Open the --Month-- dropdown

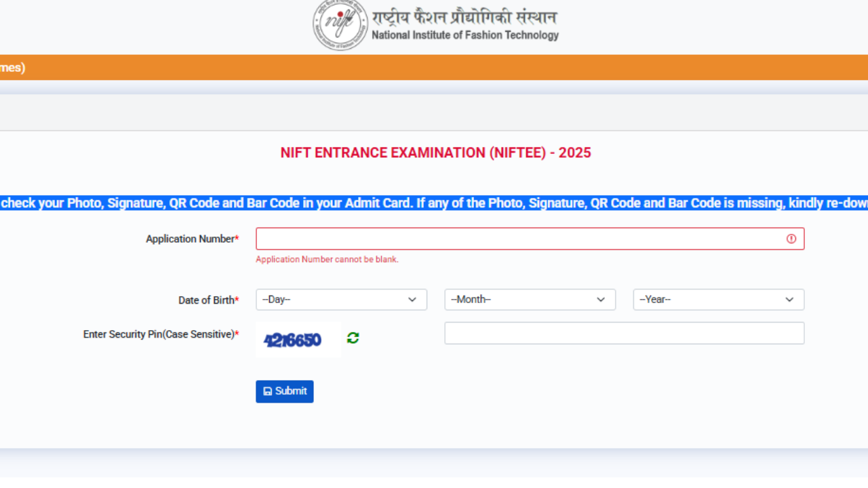click(530, 299)
